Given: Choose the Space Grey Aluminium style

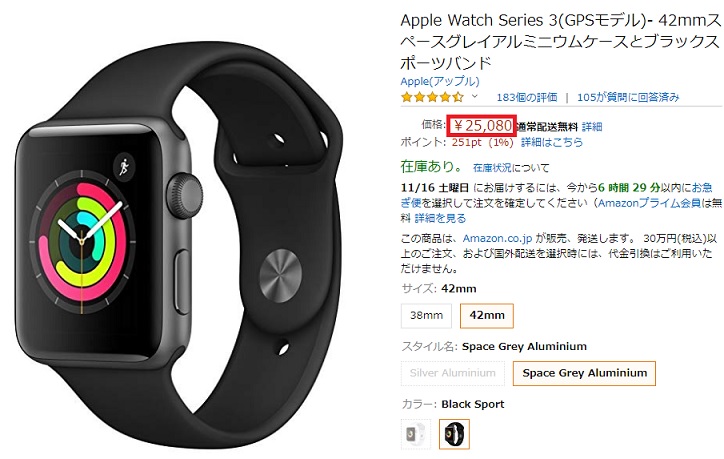Looking at the screenshot, I should (x=585, y=373).
